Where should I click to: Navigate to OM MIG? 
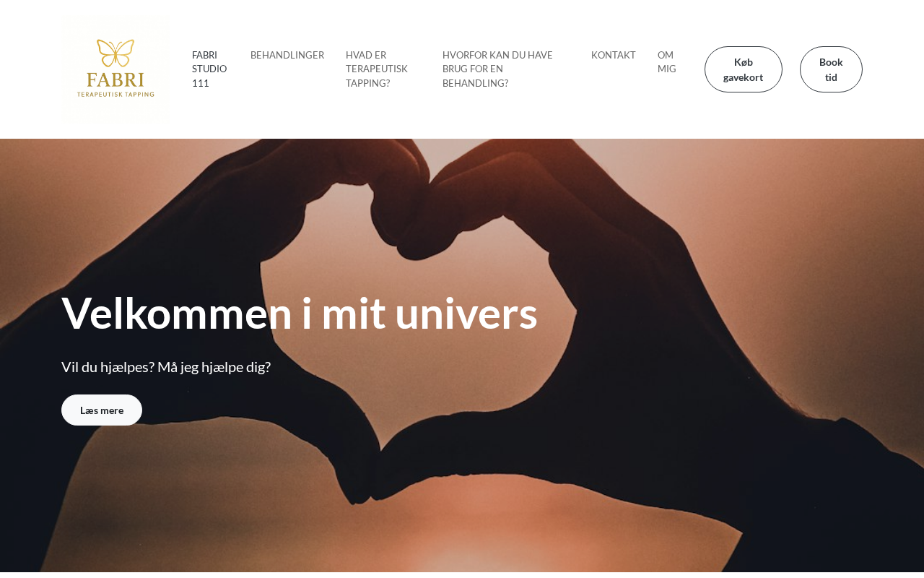[667, 62]
